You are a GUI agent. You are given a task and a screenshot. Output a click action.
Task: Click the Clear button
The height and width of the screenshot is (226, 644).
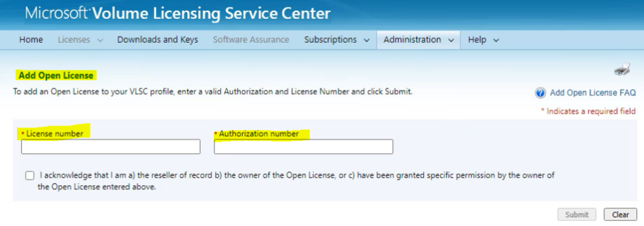pos(620,215)
